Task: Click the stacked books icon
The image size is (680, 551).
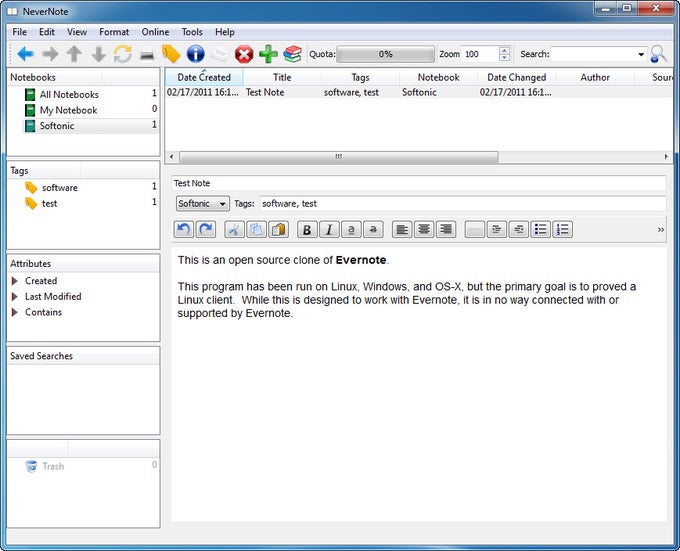Action: coord(293,54)
